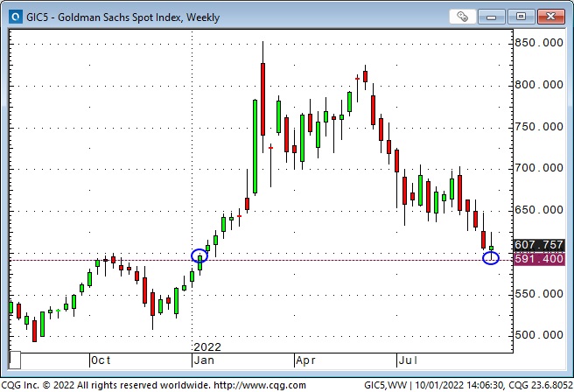Click the CQG Inc. copyright text

[106, 385]
